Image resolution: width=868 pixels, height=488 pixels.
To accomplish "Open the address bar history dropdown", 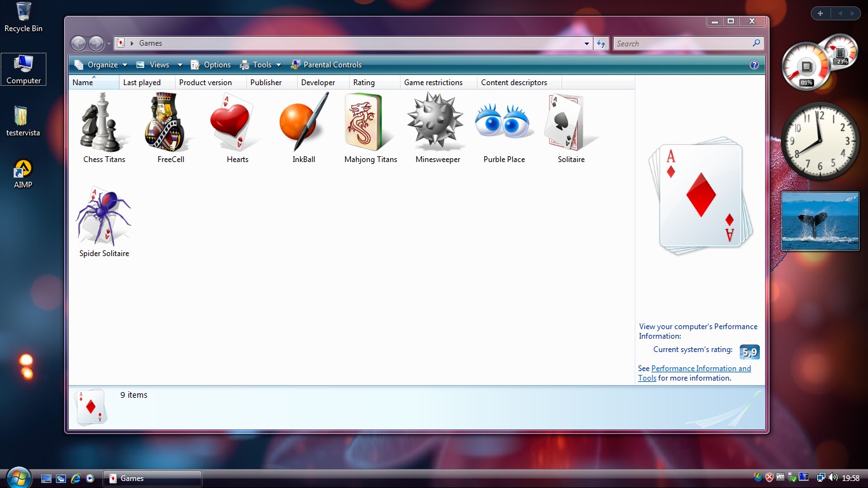I will 587,43.
